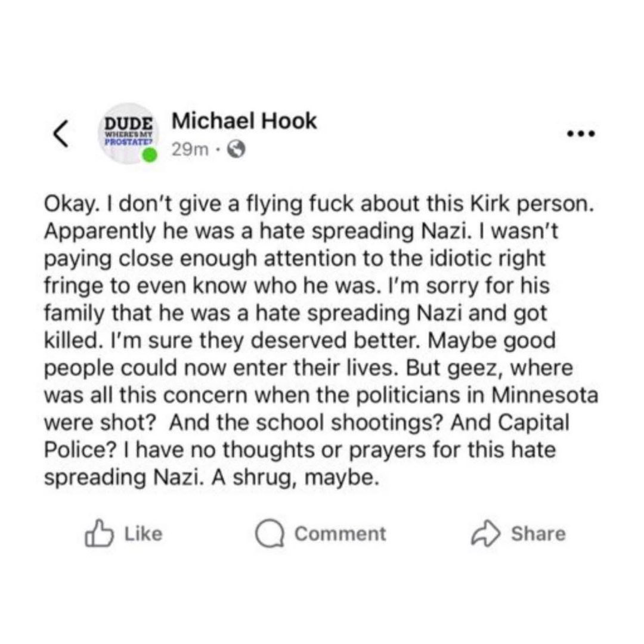Select the globe public audience icon
The image size is (644, 644).
click(x=236, y=150)
